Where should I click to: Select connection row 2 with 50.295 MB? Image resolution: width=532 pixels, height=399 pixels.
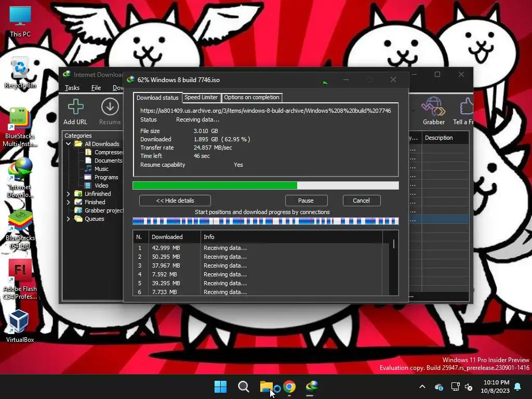click(x=261, y=257)
